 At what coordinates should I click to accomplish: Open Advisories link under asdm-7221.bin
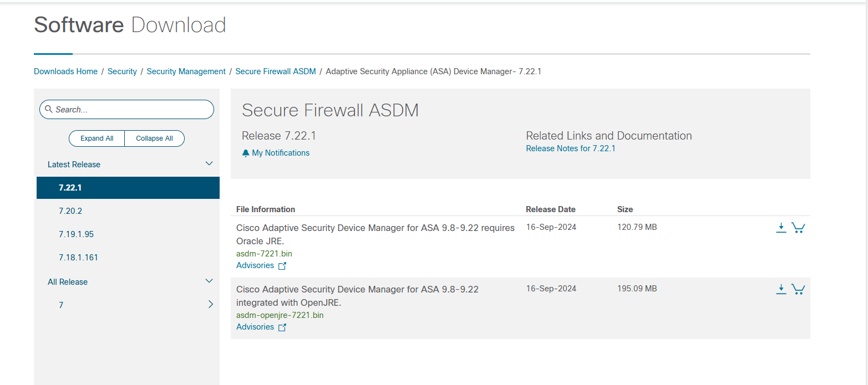tap(255, 265)
